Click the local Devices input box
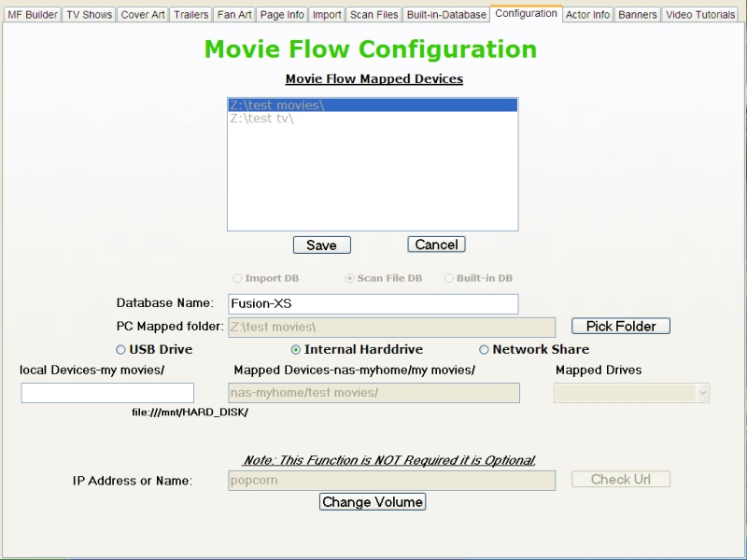 [x=106, y=393]
